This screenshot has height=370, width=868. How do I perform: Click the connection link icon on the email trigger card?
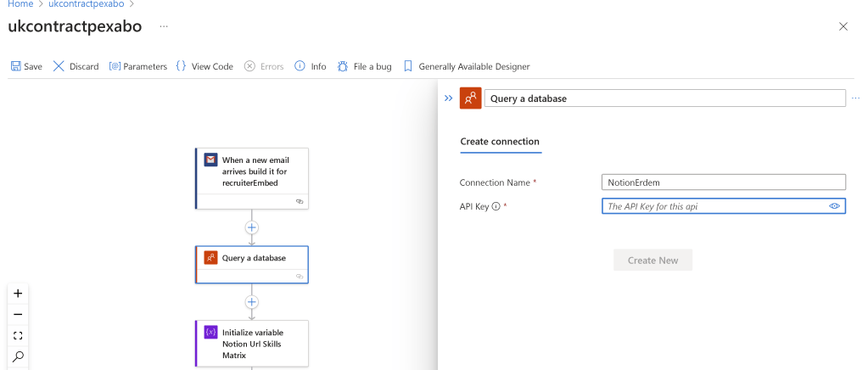pos(300,202)
